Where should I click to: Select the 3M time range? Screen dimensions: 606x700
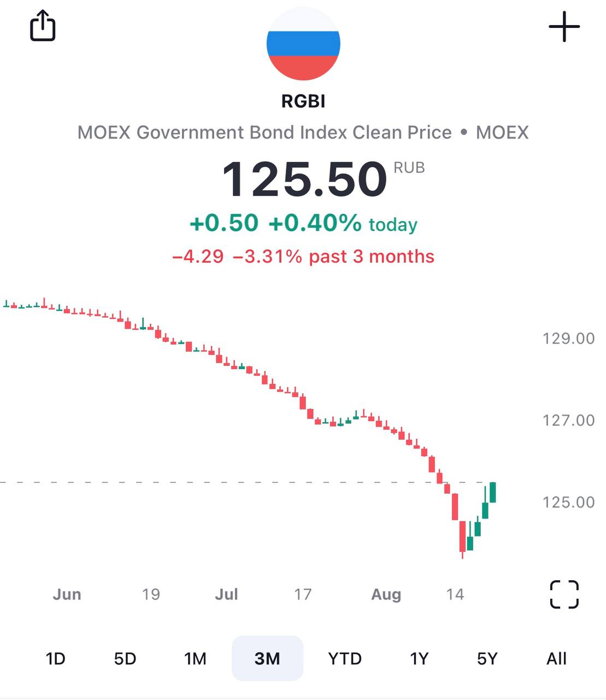click(267, 658)
